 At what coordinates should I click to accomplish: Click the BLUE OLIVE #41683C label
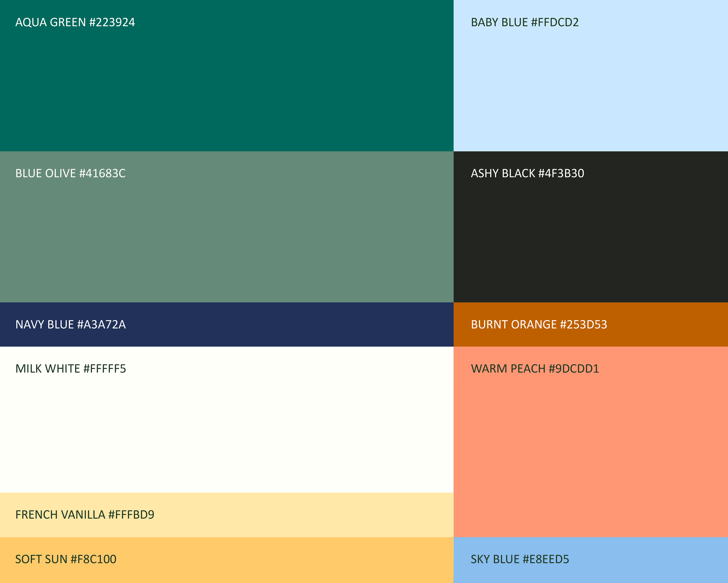(70, 173)
